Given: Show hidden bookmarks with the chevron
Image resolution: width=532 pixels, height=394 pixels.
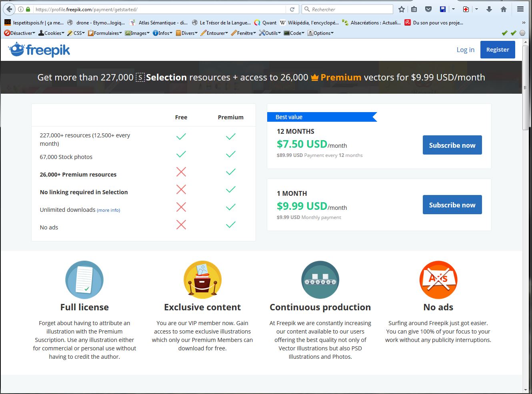Looking at the screenshot, I should 524,23.
